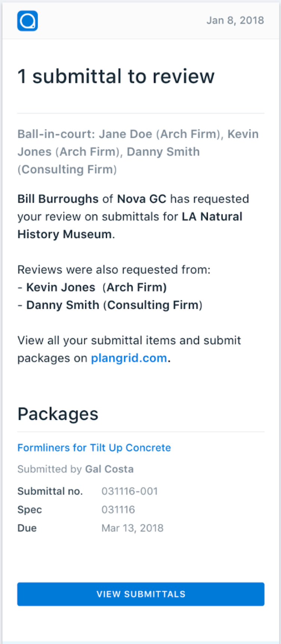281x644 pixels.
Task: Click submitter name Gal Costa
Action: coord(109,469)
